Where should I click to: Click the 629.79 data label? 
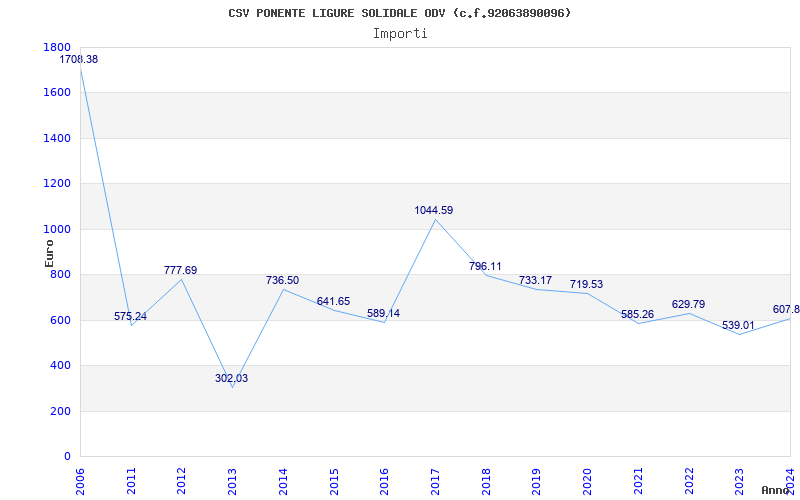coord(688,305)
